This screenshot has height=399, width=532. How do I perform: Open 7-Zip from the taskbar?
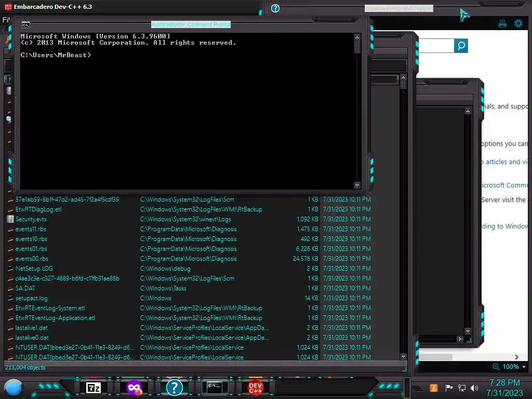[x=94, y=388]
